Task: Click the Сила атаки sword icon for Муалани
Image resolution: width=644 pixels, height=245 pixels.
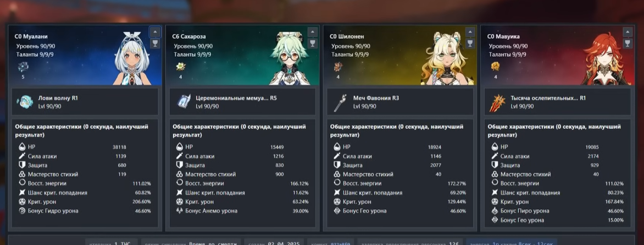Action: 22,156
